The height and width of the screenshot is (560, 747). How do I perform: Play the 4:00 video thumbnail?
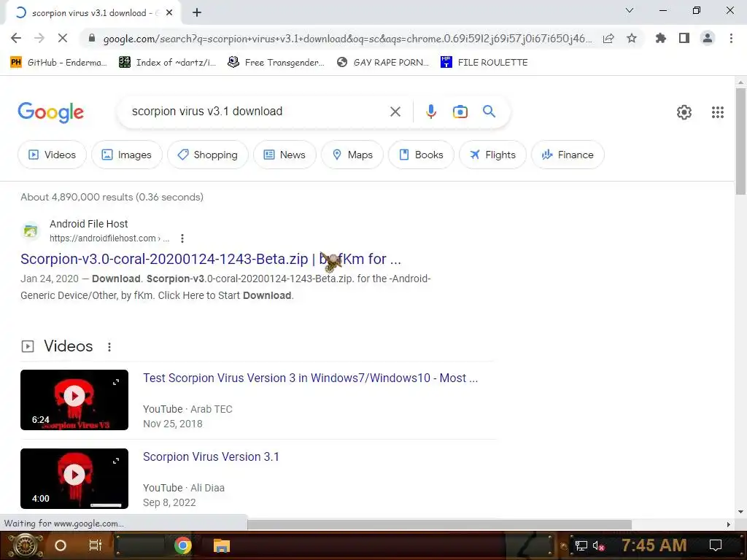[74, 478]
